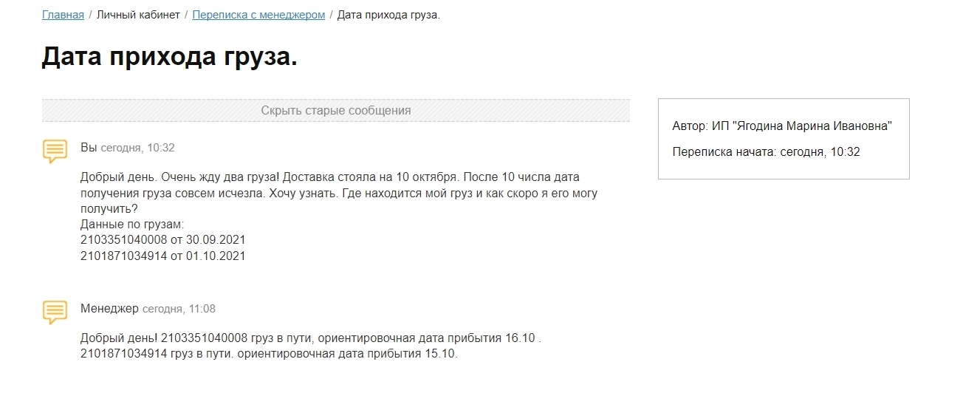
Task: Click the author line "ИП Ягодина Марина Ивановна"
Action: point(782,126)
